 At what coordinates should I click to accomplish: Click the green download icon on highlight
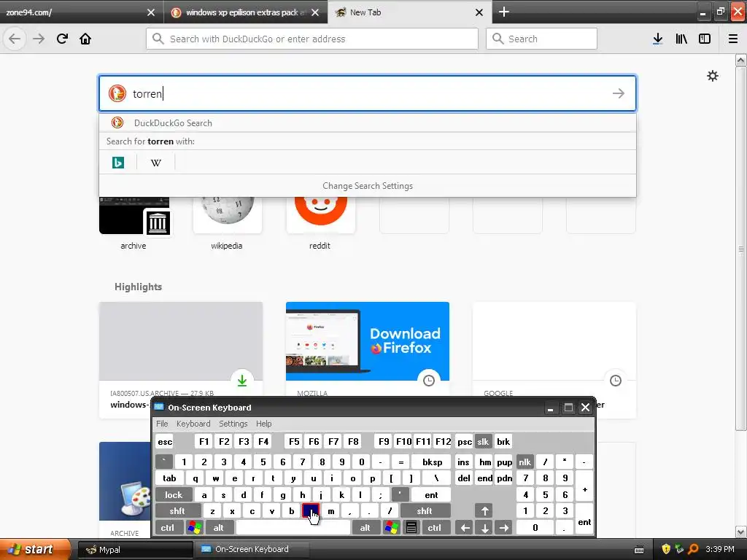tap(242, 381)
